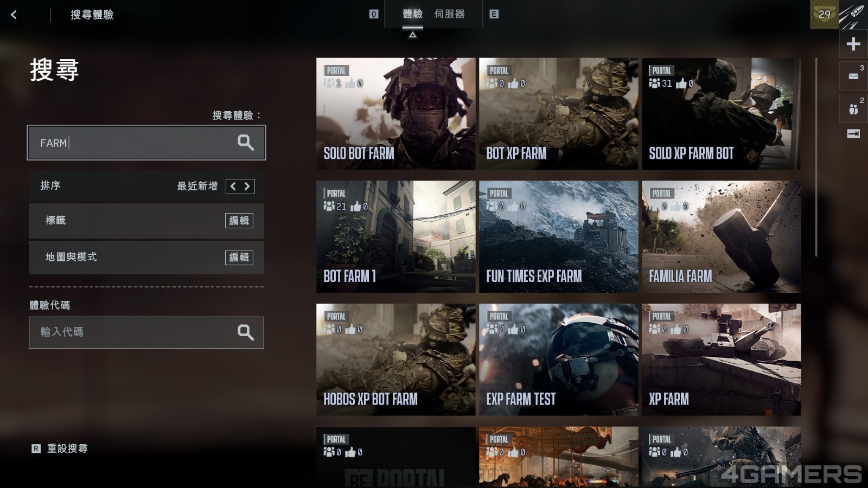Click the magnifier icon in the FARM search box
Screen dimensions: 868x488
click(x=245, y=143)
